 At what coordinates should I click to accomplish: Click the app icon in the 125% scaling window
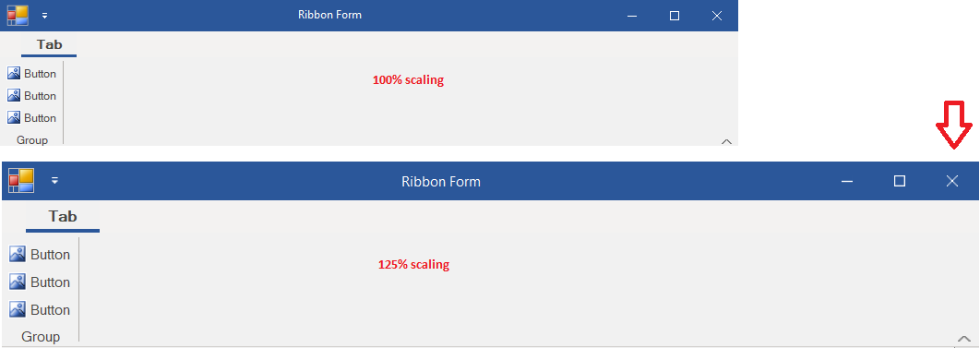point(21,181)
